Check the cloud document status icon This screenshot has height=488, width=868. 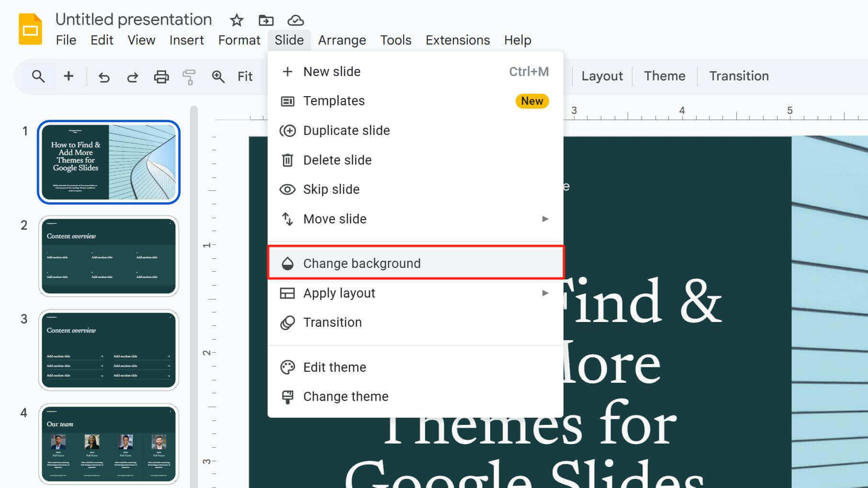point(295,20)
